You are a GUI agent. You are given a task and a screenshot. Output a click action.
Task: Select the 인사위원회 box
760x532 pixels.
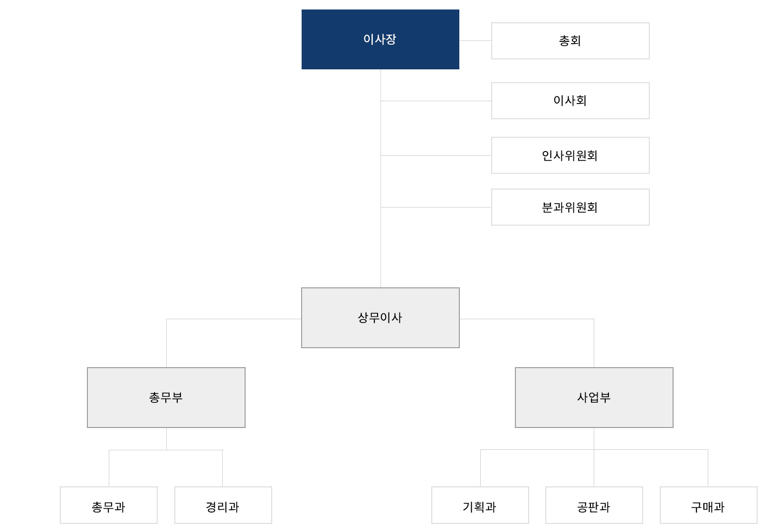point(570,155)
